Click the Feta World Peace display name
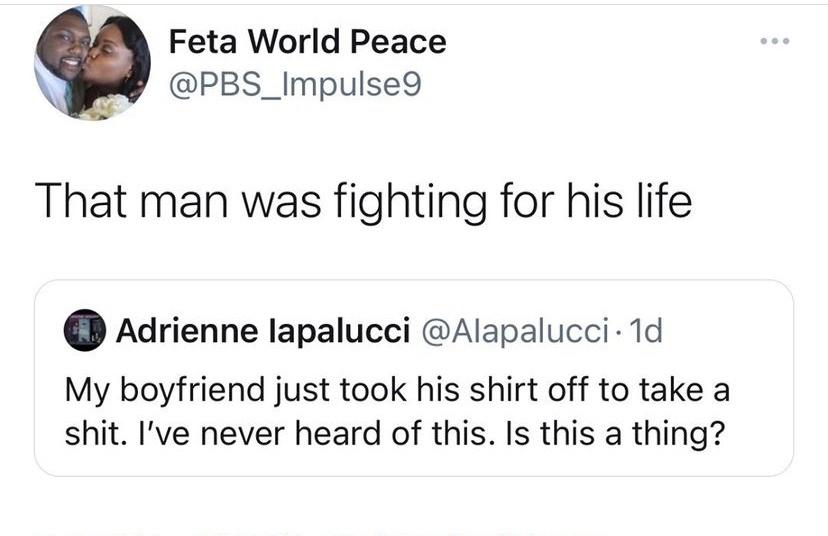 coord(307,42)
